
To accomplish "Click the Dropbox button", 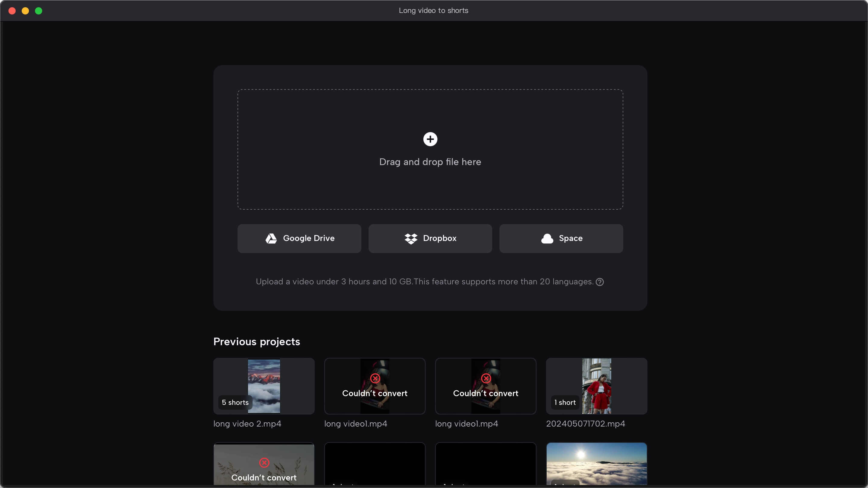I will click(430, 238).
